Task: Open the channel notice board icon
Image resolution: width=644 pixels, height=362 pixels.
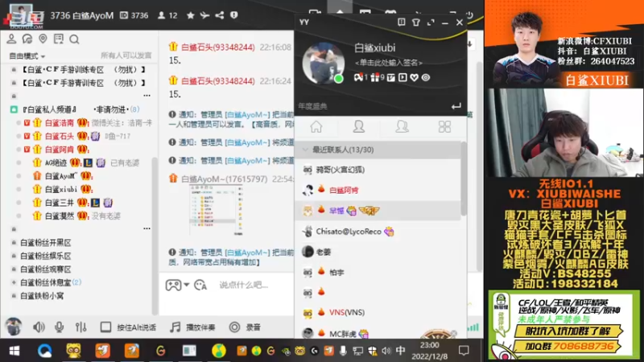Action: (59, 39)
